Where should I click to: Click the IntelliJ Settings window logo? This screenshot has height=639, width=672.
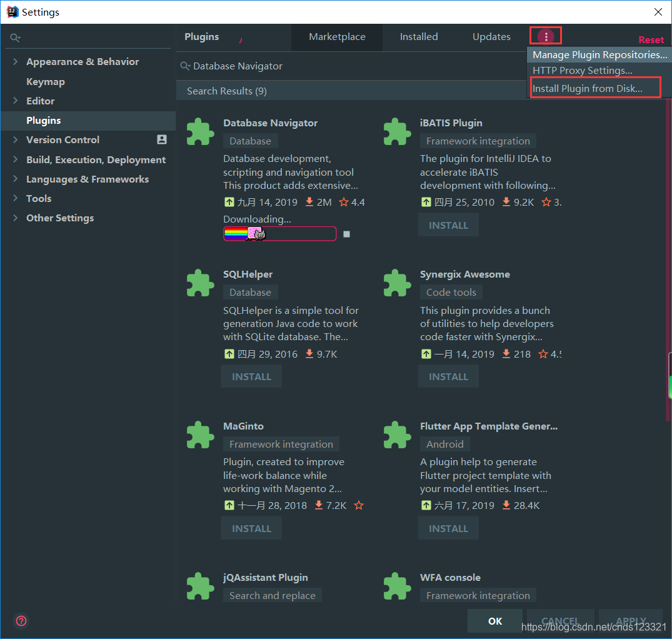[13, 12]
